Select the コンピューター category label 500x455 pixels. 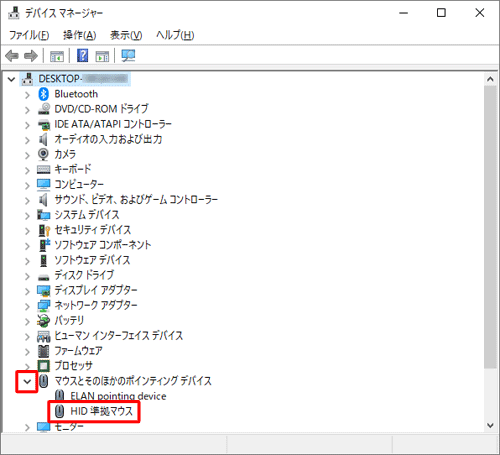coord(79,184)
